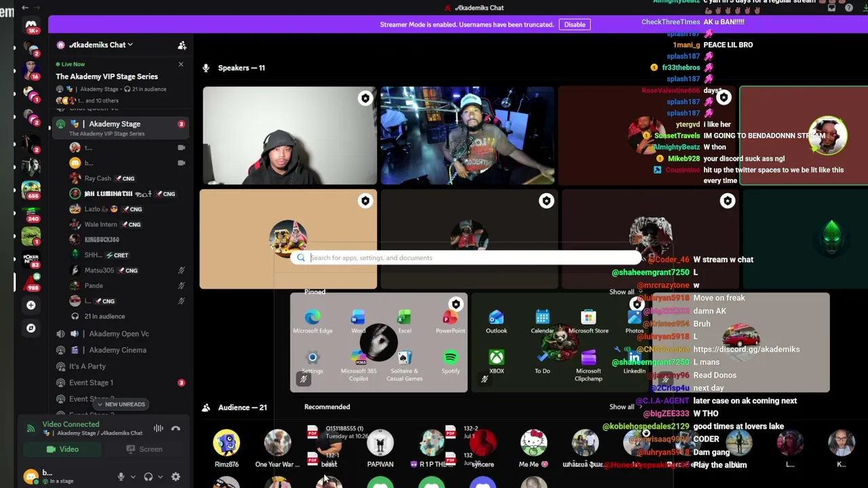Open Discord direct messages home icon
The image size is (868, 488).
pos(31,26)
